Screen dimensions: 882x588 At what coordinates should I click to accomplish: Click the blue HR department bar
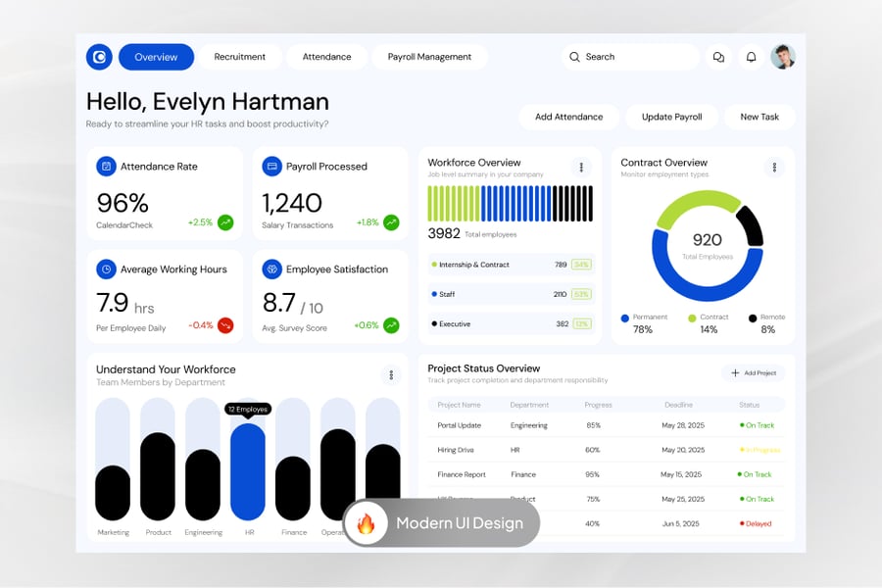(248, 470)
